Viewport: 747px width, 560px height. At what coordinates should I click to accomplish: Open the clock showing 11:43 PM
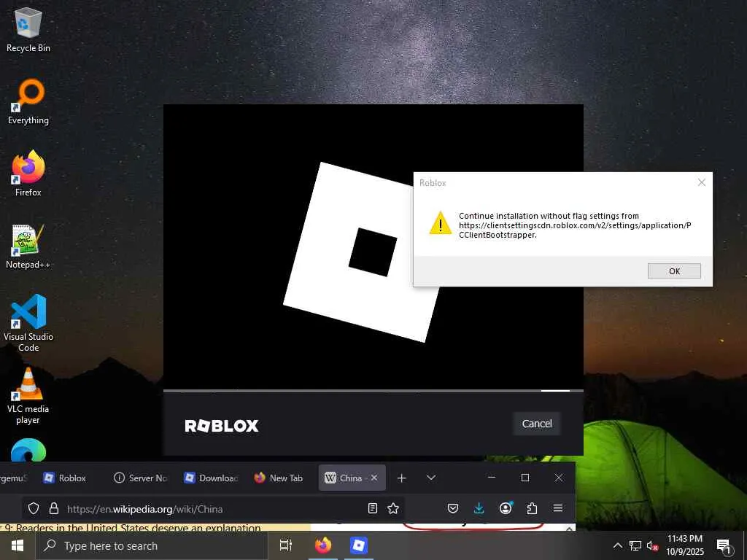click(684, 545)
